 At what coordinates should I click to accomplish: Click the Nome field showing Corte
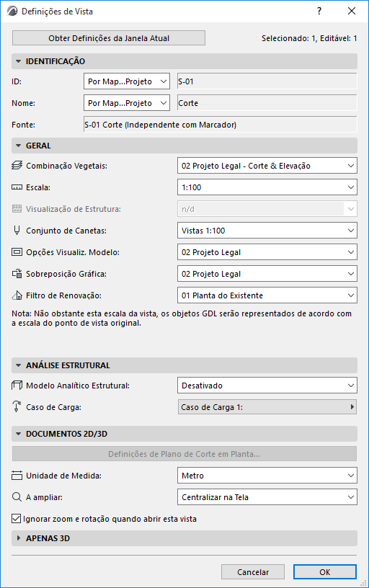tap(267, 103)
